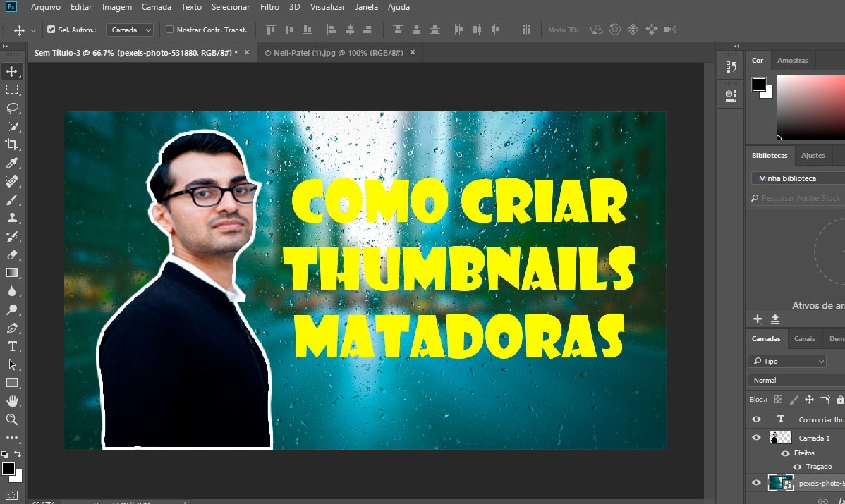
Task: Expand the left toolbar double-arrow
Action: [6, 47]
